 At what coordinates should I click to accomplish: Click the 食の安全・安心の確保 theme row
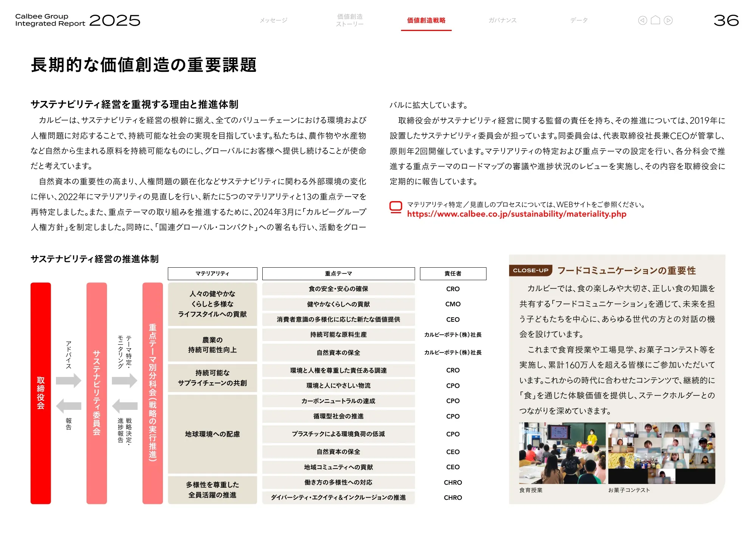(x=338, y=289)
